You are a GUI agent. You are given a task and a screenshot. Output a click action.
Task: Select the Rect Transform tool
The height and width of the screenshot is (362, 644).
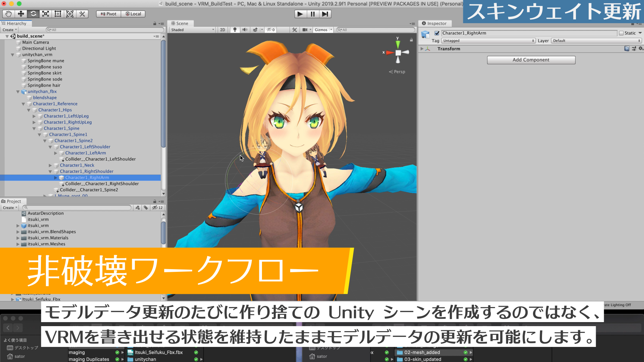tap(57, 14)
